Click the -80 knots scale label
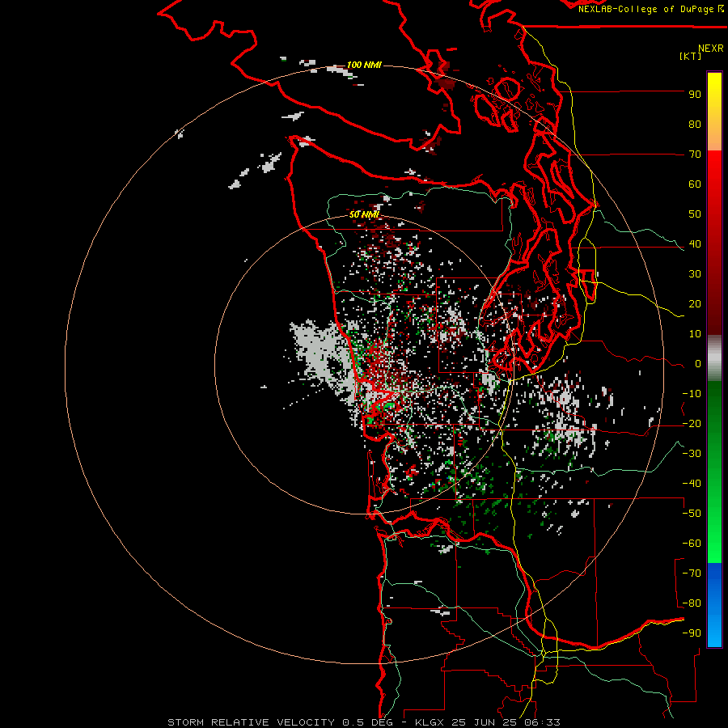Screen dimensions: 728x728 click(692, 603)
